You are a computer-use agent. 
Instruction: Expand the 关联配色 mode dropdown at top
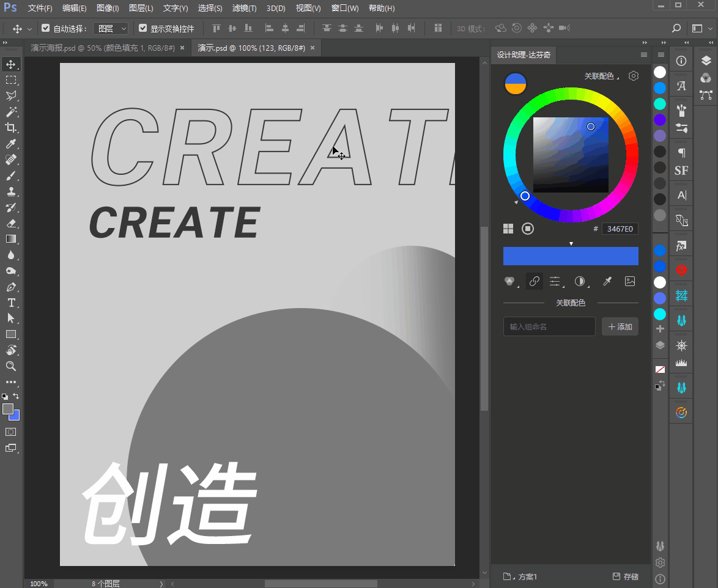coord(601,76)
